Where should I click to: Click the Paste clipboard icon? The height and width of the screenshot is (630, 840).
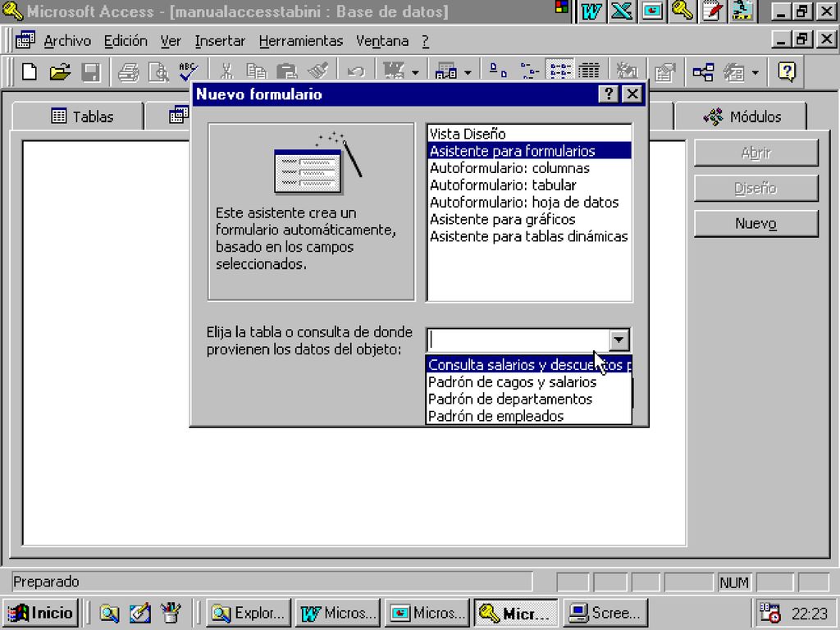(286, 71)
